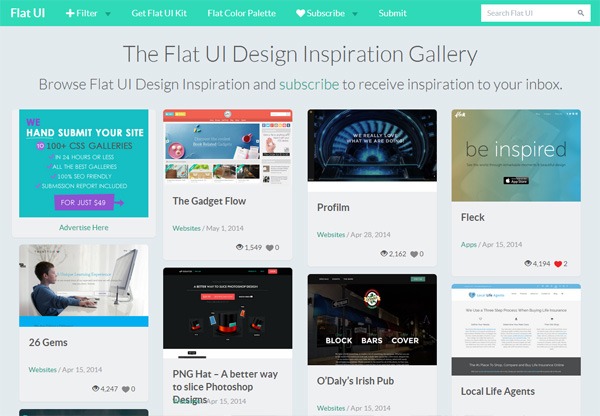Open the Profilm title link
Screen dimensions: 600x416
point(333,207)
